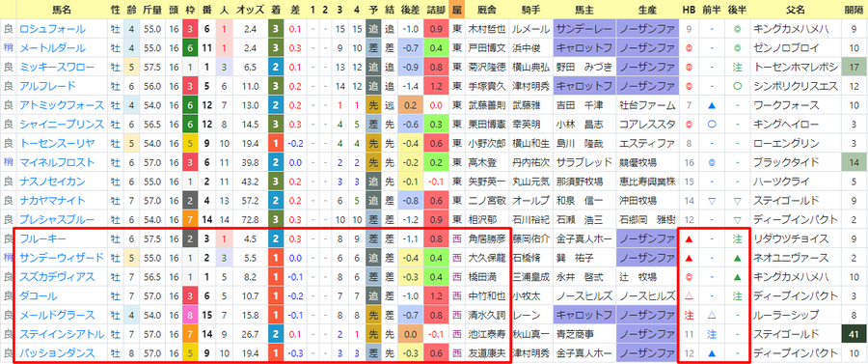The image size is (868, 364).
Task: Open ステイインシアトル horse page
Action: [62, 334]
